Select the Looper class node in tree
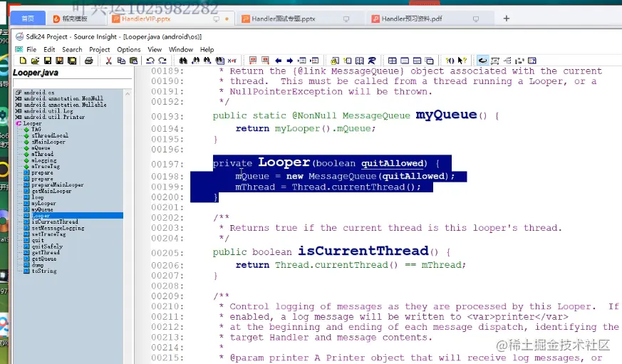The image size is (622, 364). (x=32, y=123)
